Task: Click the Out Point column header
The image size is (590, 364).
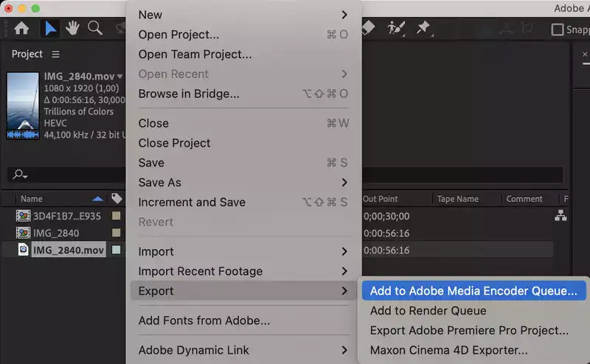Action: (380, 199)
